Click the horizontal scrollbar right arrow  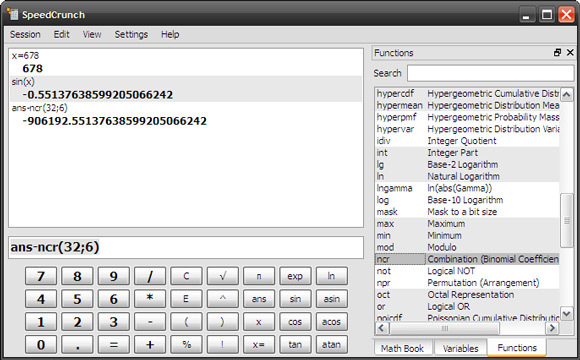pyautogui.click(x=552, y=328)
